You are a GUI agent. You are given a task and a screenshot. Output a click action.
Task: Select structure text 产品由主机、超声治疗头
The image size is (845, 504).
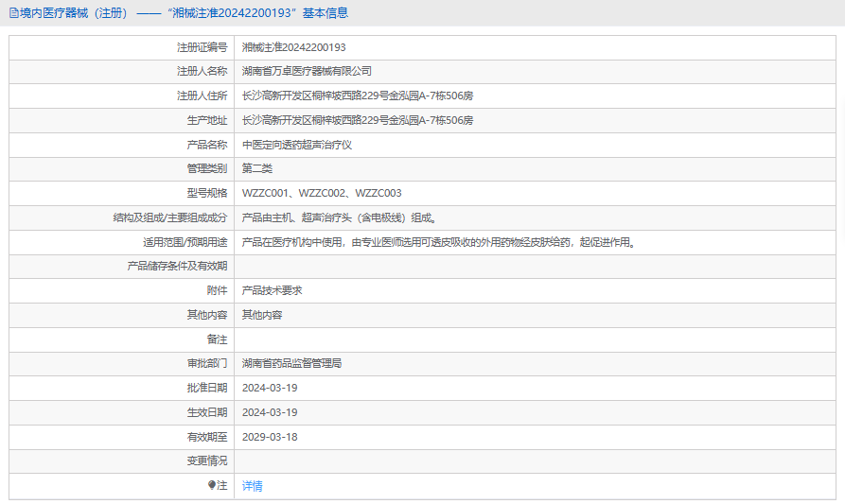(297, 217)
